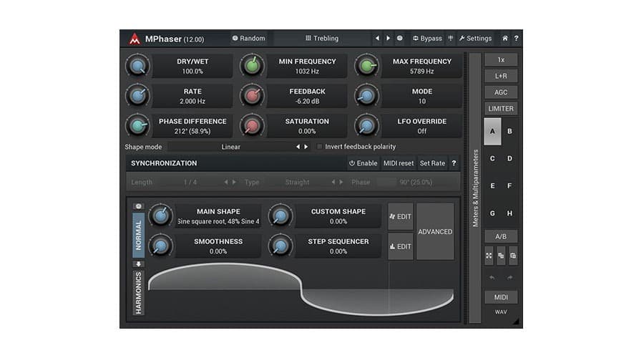Click the Feedback knob
The image size is (644, 358).
252,96
